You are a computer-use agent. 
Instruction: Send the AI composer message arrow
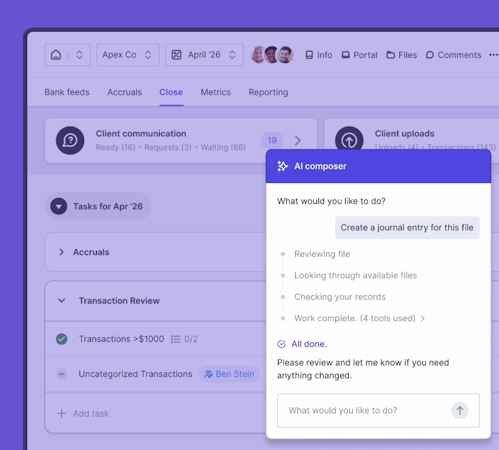pos(460,410)
